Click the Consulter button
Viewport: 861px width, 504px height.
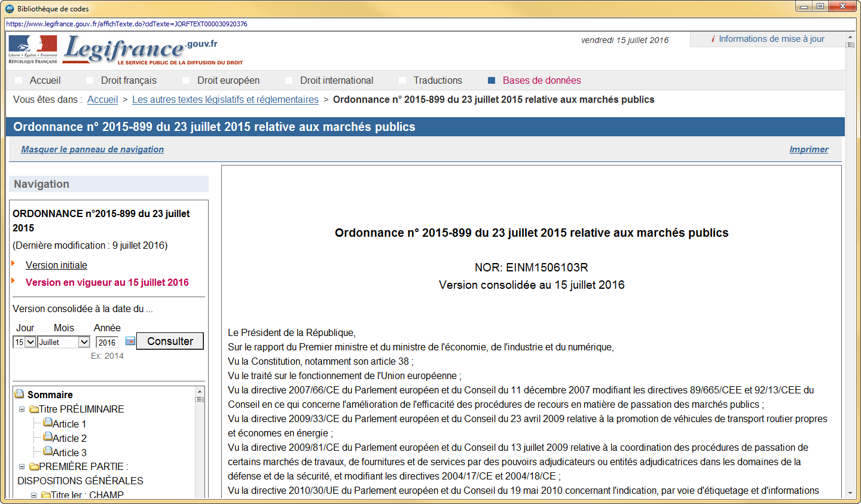(170, 341)
